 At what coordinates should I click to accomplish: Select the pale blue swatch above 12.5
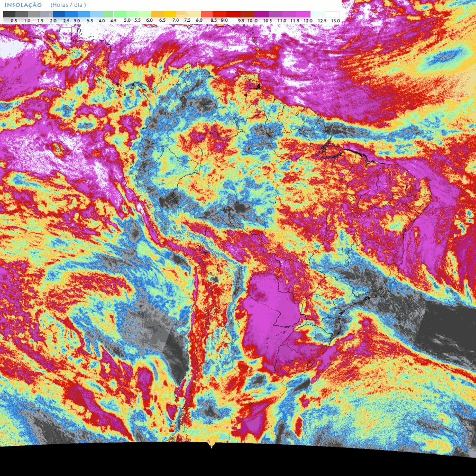pyautogui.click(x=317, y=14)
